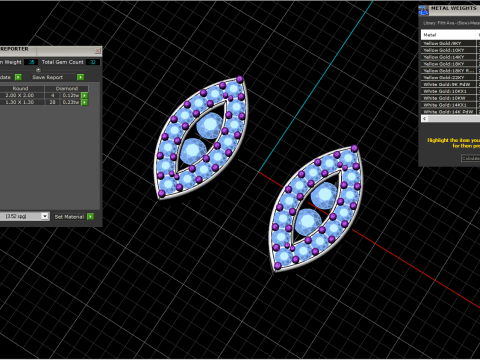Select the 'Yellow Gold:14KY' metal row

[x=449, y=57]
